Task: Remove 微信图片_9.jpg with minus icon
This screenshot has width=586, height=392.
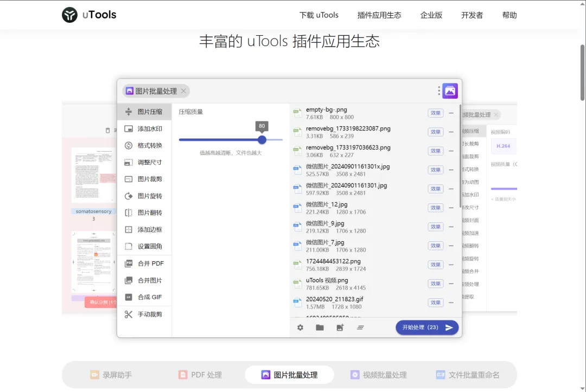Action: [x=451, y=227]
